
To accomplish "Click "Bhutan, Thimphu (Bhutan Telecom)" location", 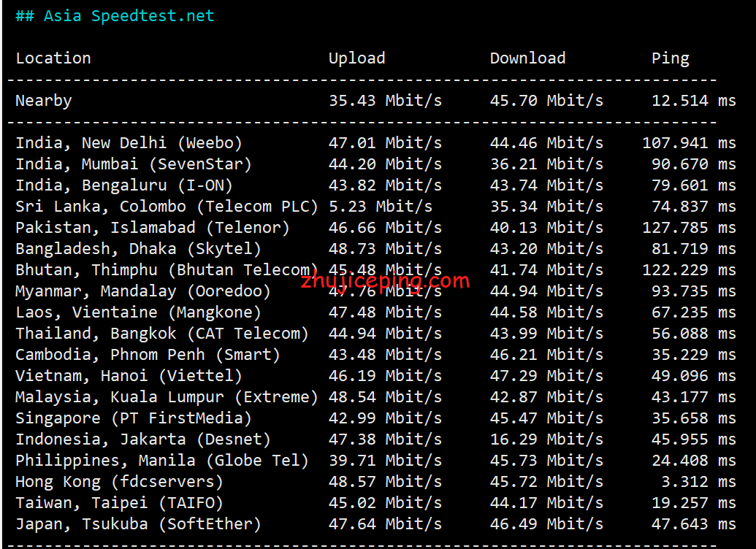I will click(x=167, y=270).
